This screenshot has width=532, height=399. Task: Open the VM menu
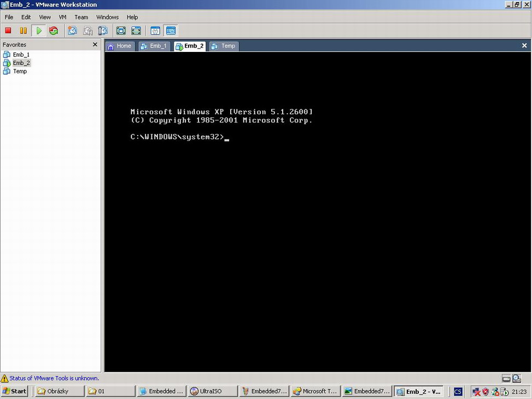(x=62, y=17)
